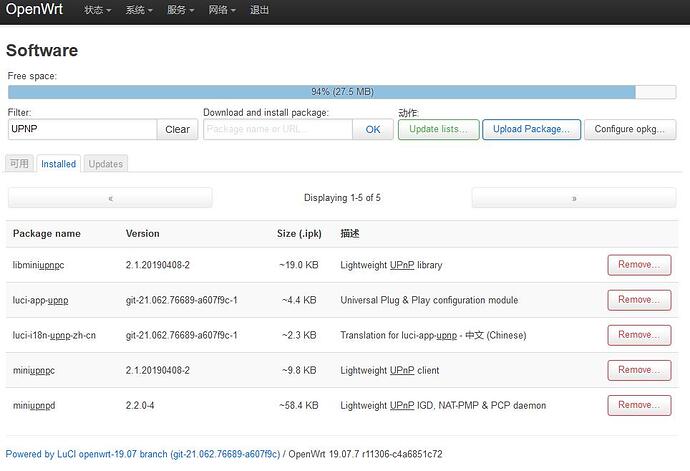Go to next page of packages

(574, 198)
